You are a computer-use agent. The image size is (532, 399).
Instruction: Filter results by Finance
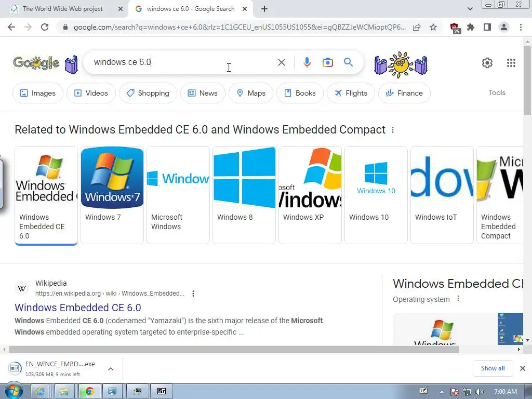(x=404, y=93)
